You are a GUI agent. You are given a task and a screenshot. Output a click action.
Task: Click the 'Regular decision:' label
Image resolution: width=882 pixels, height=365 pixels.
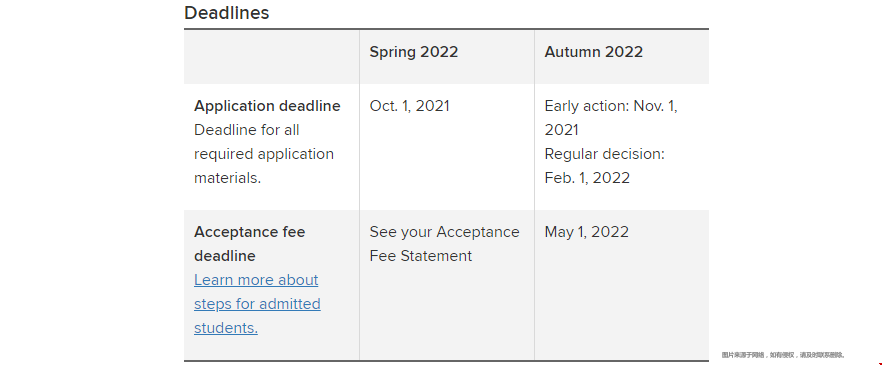(x=605, y=154)
